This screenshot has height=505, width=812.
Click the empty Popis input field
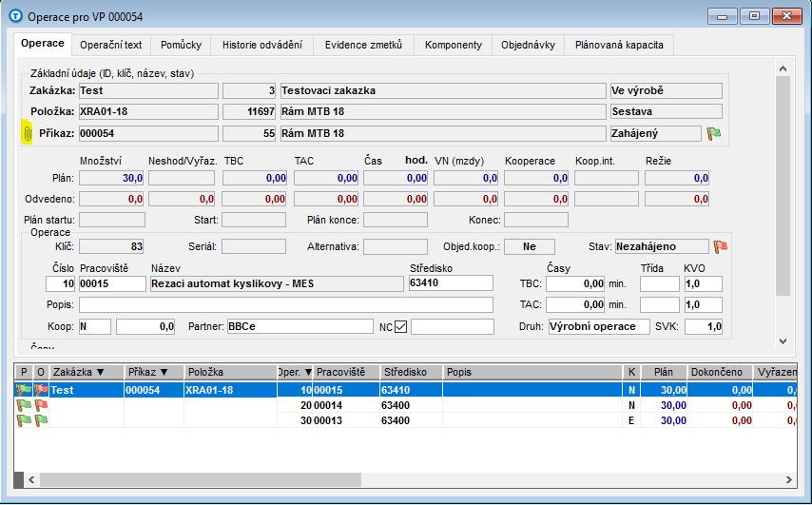click(x=286, y=304)
